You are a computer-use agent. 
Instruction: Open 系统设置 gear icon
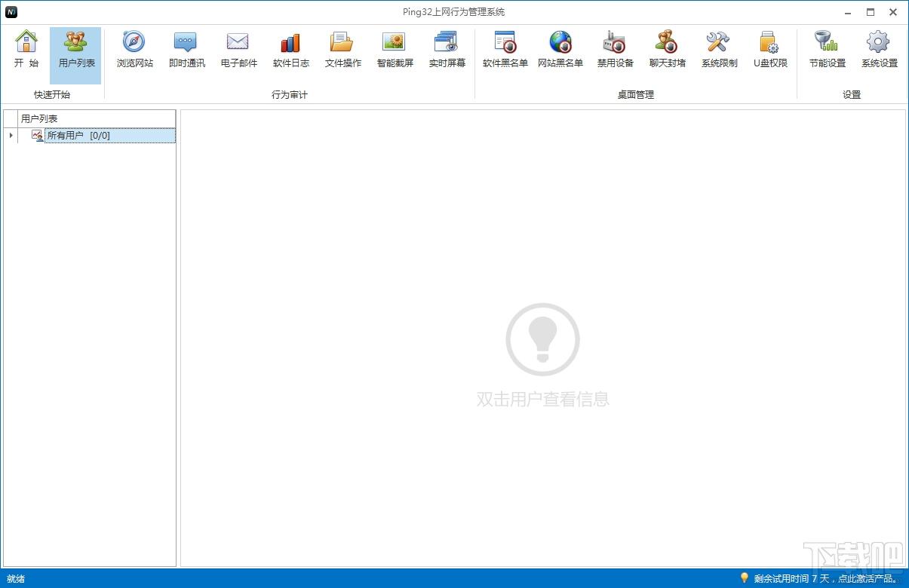tap(879, 50)
